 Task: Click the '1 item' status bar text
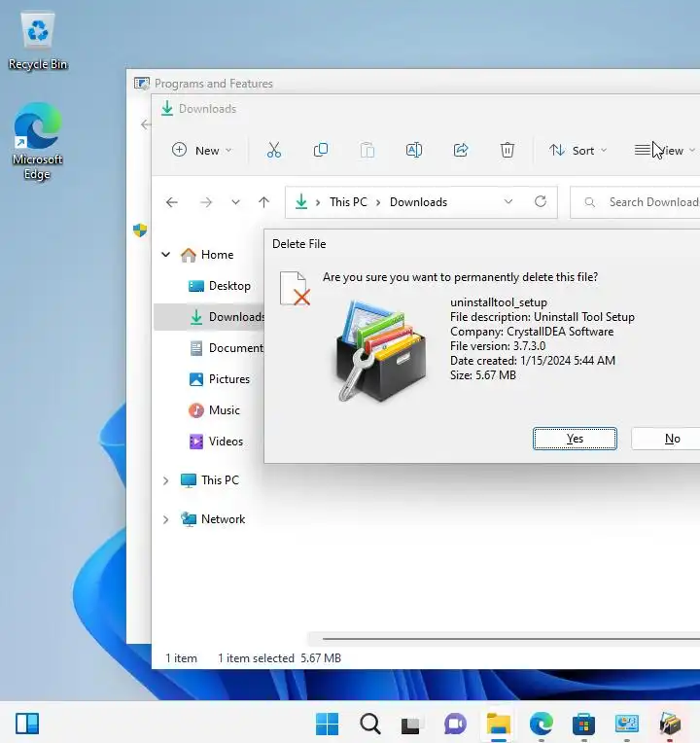(x=181, y=658)
